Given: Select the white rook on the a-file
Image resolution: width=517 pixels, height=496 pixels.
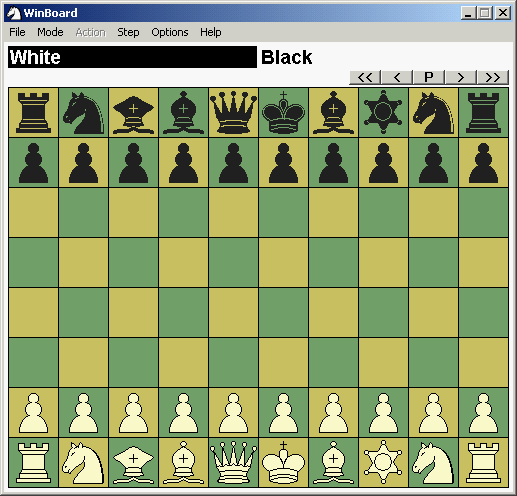Looking at the screenshot, I should tap(33, 463).
